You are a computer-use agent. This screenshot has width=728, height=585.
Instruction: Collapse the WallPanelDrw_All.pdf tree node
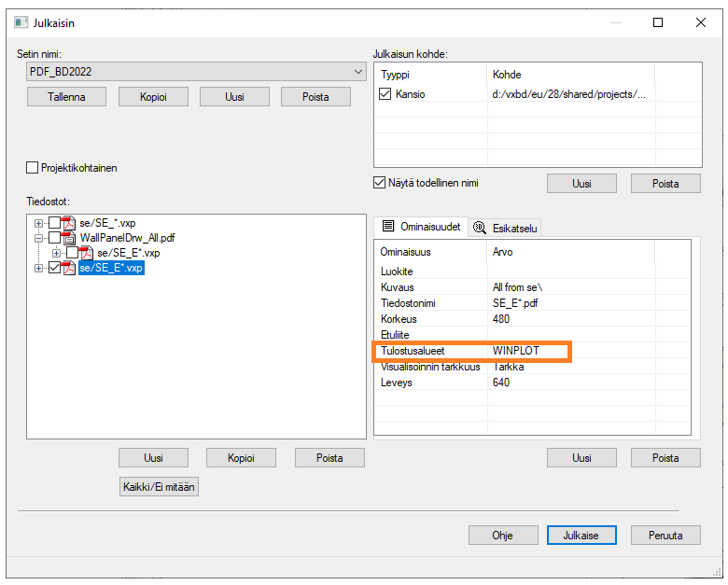point(38,238)
